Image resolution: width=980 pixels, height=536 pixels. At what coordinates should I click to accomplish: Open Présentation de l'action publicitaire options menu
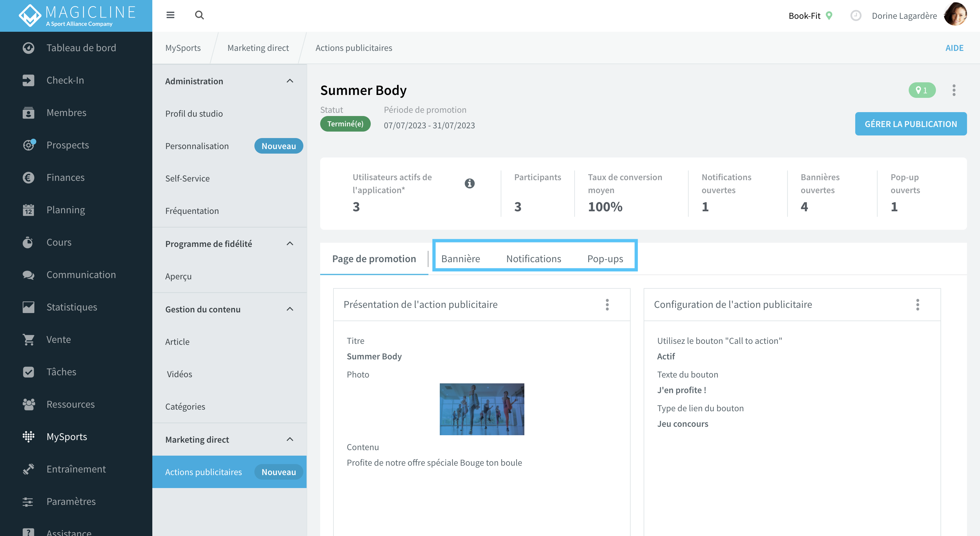coord(607,305)
